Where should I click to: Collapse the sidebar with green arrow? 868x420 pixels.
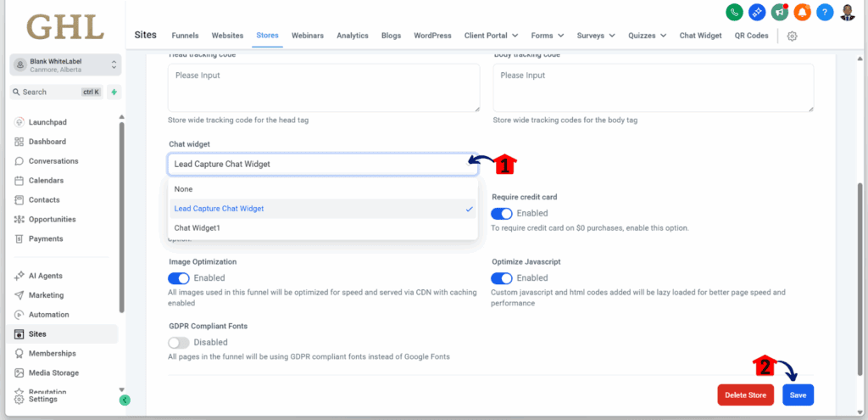point(125,400)
